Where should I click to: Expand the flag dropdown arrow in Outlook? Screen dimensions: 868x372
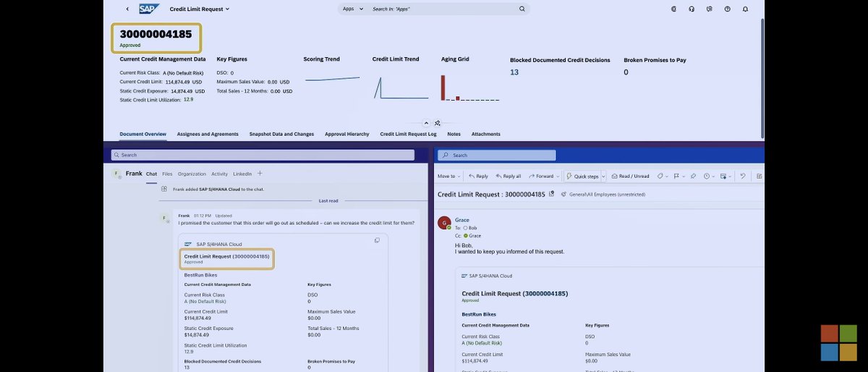coord(684,177)
